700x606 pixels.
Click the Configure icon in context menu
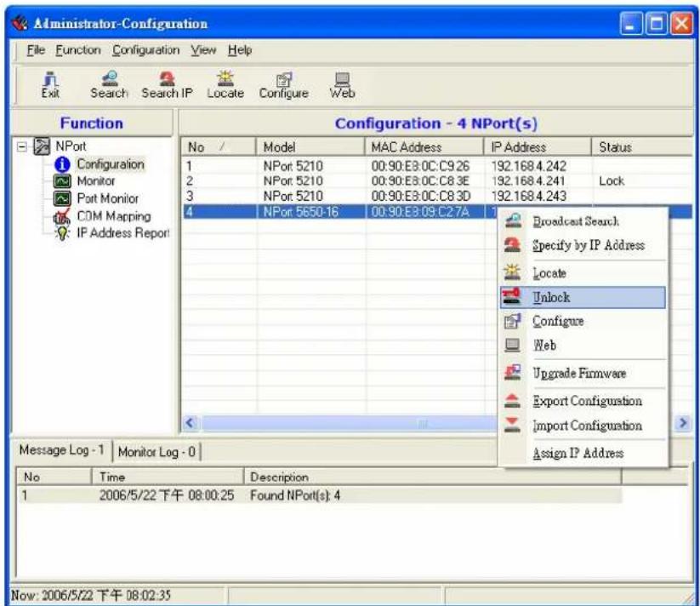tap(513, 321)
